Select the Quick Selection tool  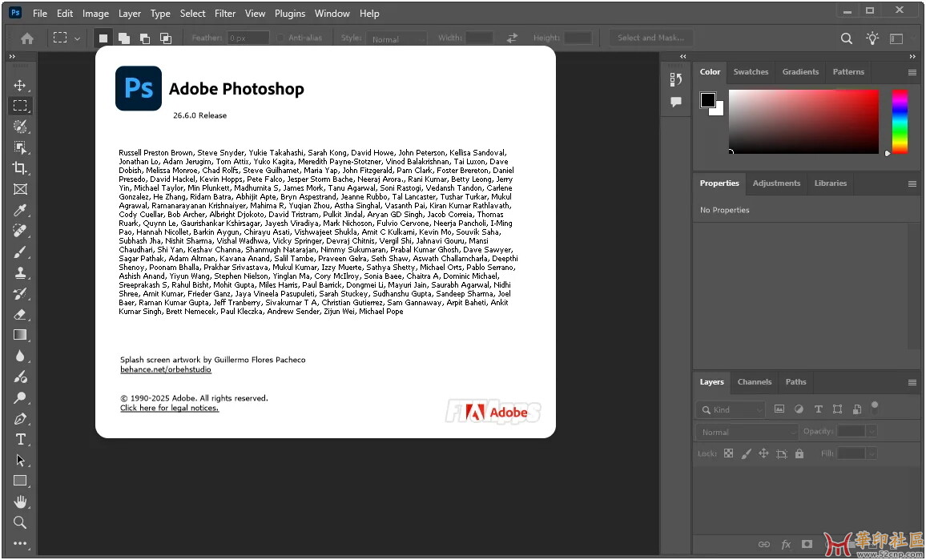coord(20,127)
